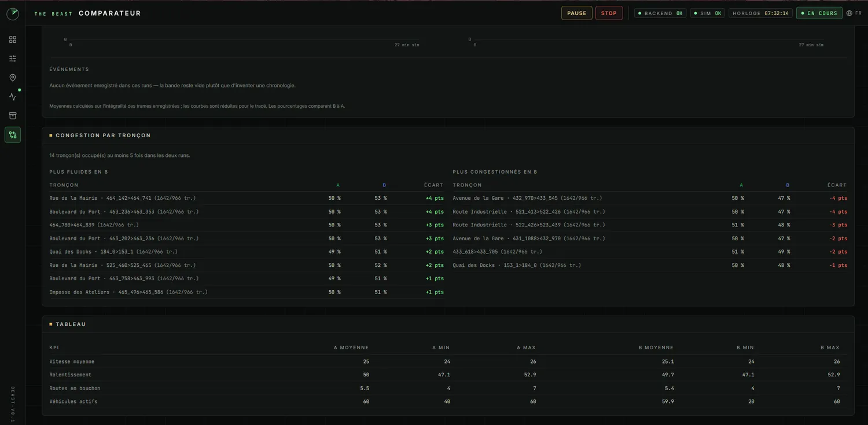This screenshot has height=425, width=868.
Task: Open the archive box icon in sidebar
Action: [13, 116]
